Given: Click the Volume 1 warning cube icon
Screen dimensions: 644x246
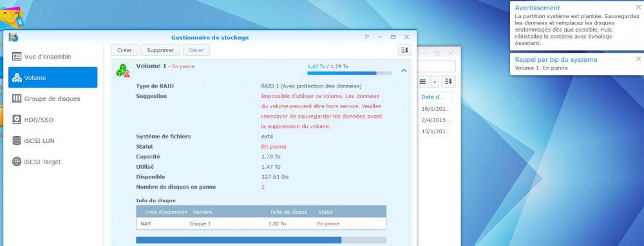Looking at the screenshot, I should [x=123, y=70].
